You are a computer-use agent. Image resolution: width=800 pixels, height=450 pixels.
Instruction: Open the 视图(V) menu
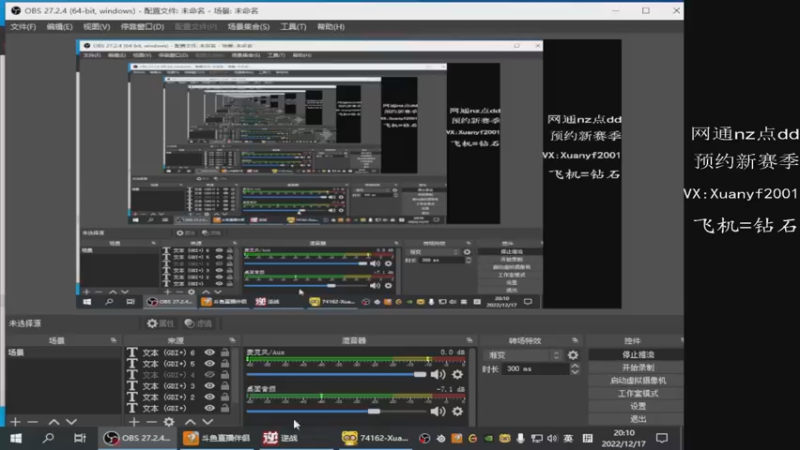pyautogui.click(x=96, y=27)
